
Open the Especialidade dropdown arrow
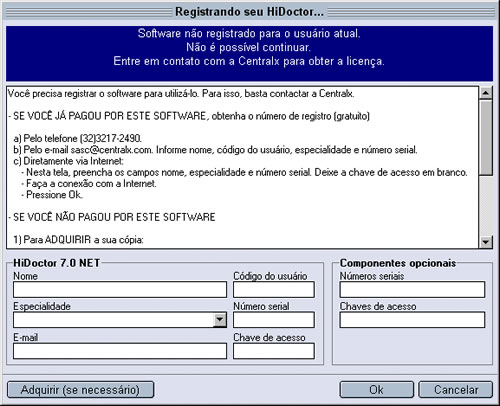(220, 320)
